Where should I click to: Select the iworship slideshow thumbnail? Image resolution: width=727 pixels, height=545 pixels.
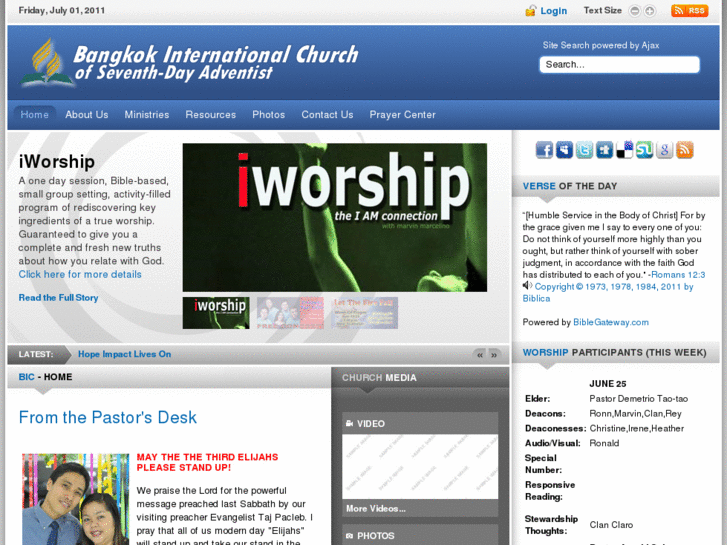pyautogui.click(x=216, y=313)
